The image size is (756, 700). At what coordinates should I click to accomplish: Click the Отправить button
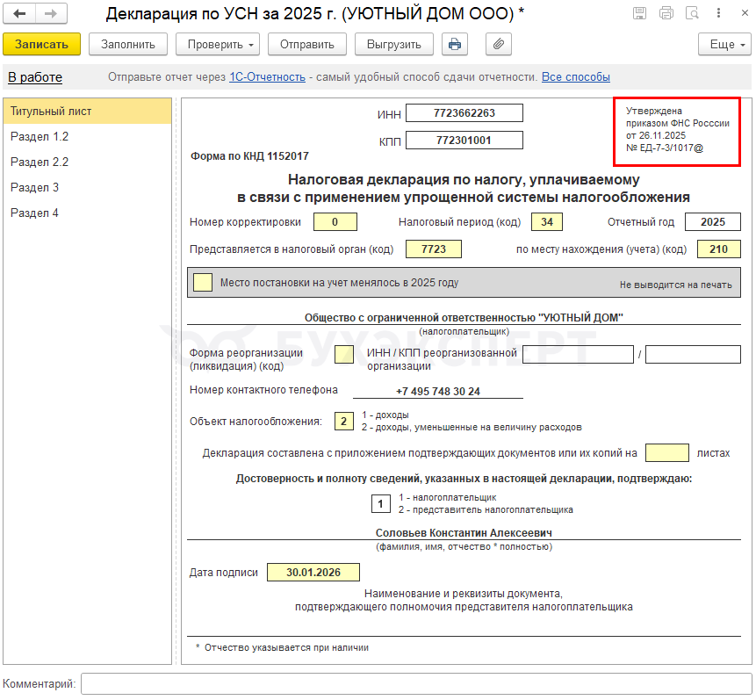click(x=306, y=45)
